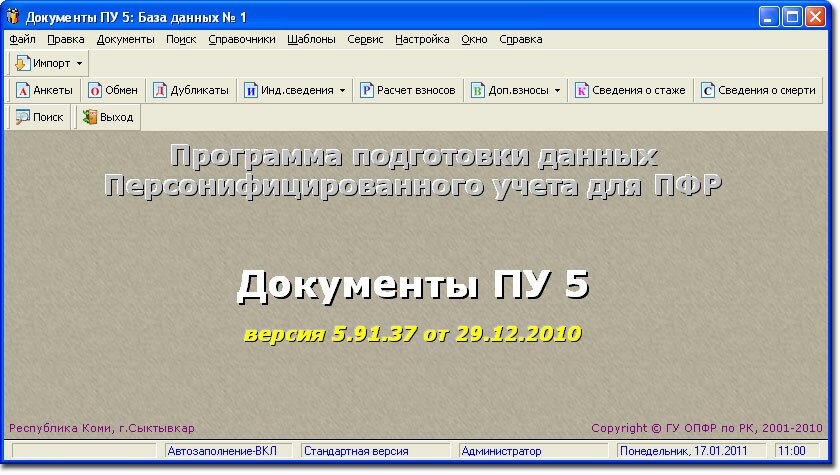Click the Стандартная версия status field

[x=375, y=451]
